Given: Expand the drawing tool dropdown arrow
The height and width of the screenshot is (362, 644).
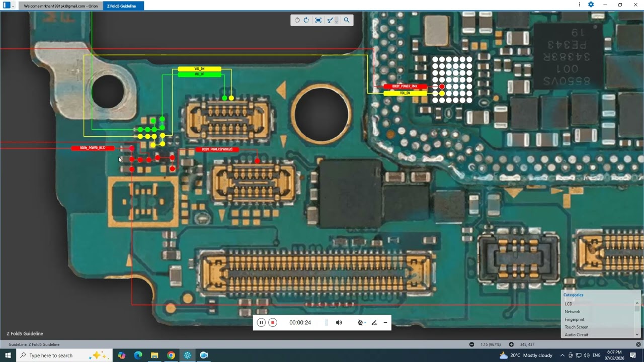Looking at the screenshot, I should pos(336,22).
